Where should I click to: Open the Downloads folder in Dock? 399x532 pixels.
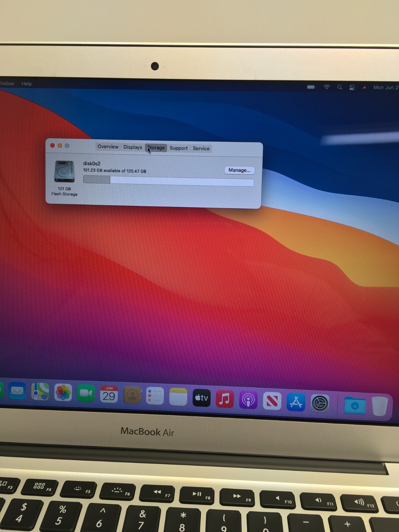coord(355,405)
